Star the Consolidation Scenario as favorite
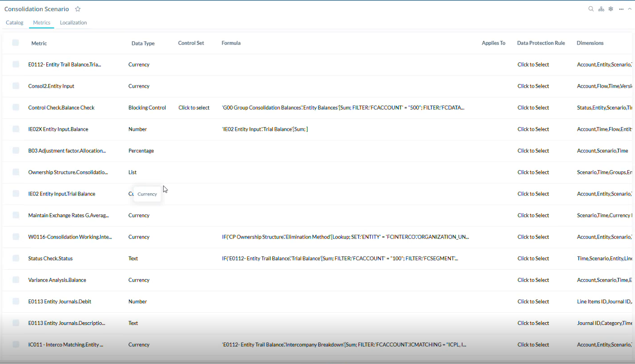This screenshot has width=635, height=364. (x=77, y=9)
